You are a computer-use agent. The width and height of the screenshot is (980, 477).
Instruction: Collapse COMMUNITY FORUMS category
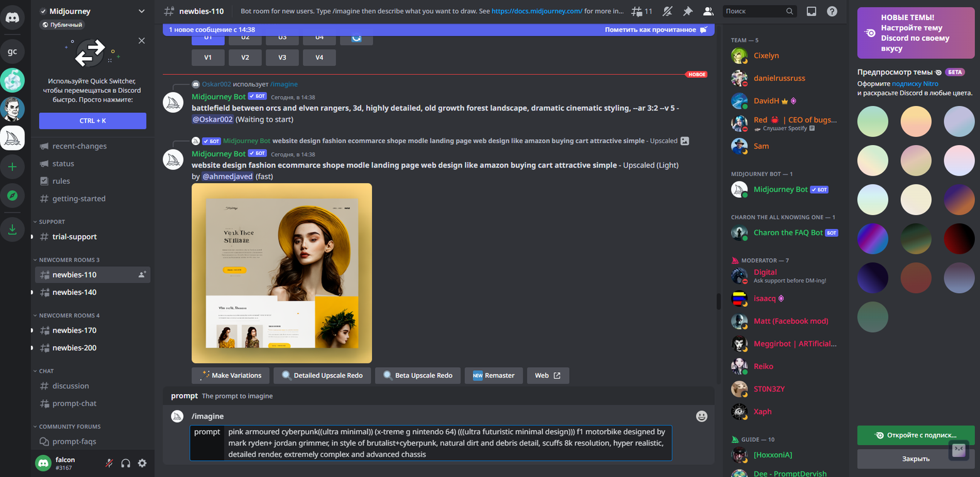[x=67, y=427]
